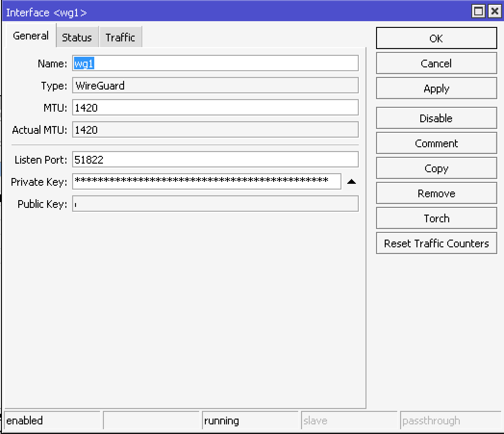The height and width of the screenshot is (434, 504).
Task: Add a Comment to the interface
Action: [437, 143]
